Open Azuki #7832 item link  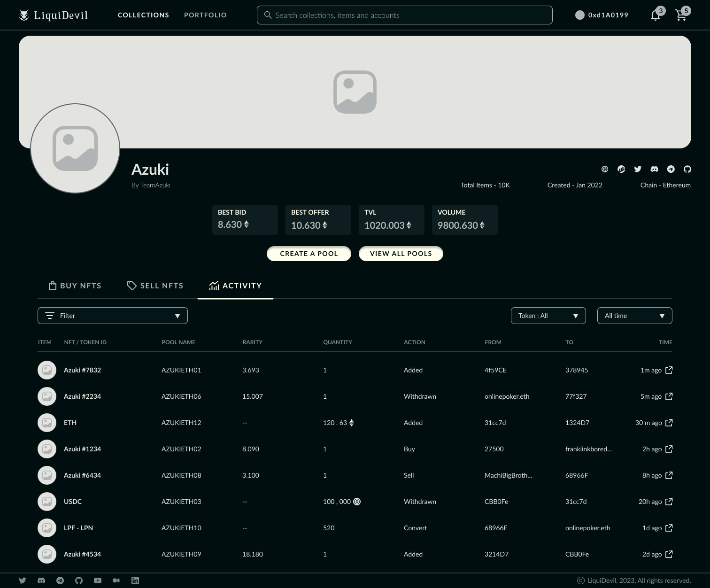coord(82,370)
